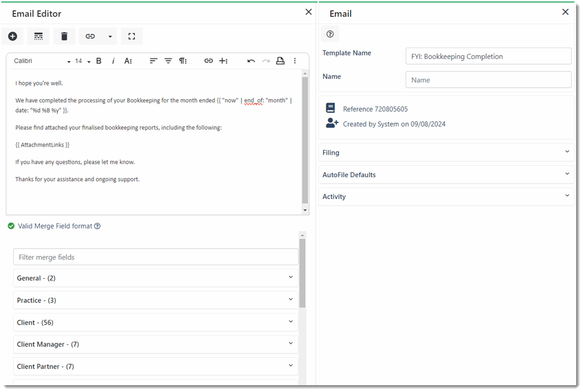Click the merge fields scrollbar thumb
583x392 pixels.
(x=302, y=273)
